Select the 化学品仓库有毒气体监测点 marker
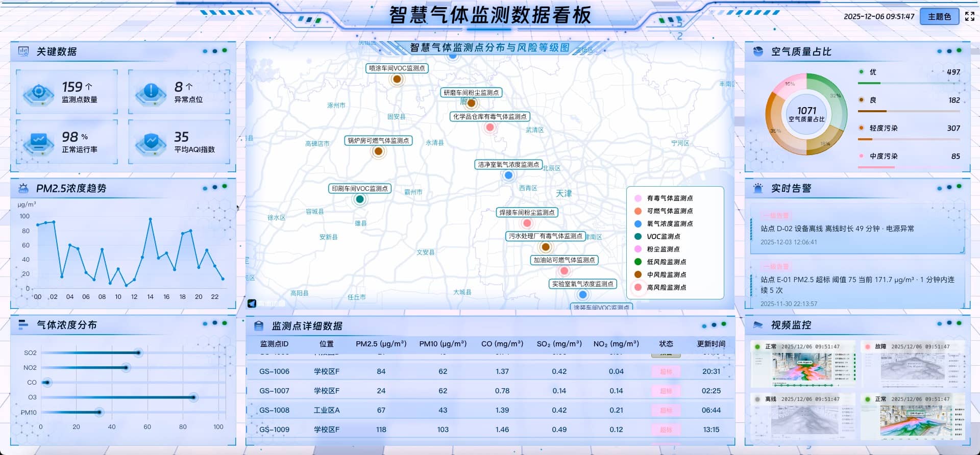Image resolution: width=980 pixels, height=455 pixels. coord(490,128)
